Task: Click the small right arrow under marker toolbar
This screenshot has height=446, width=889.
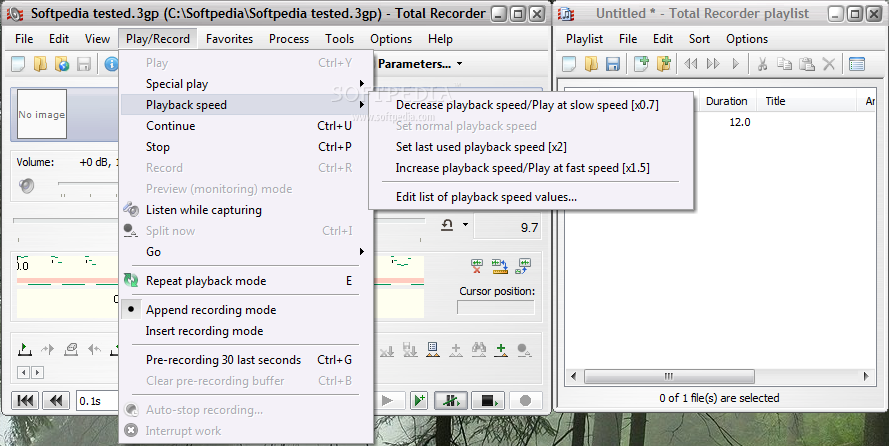Action: pyautogui.click(x=37, y=372)
